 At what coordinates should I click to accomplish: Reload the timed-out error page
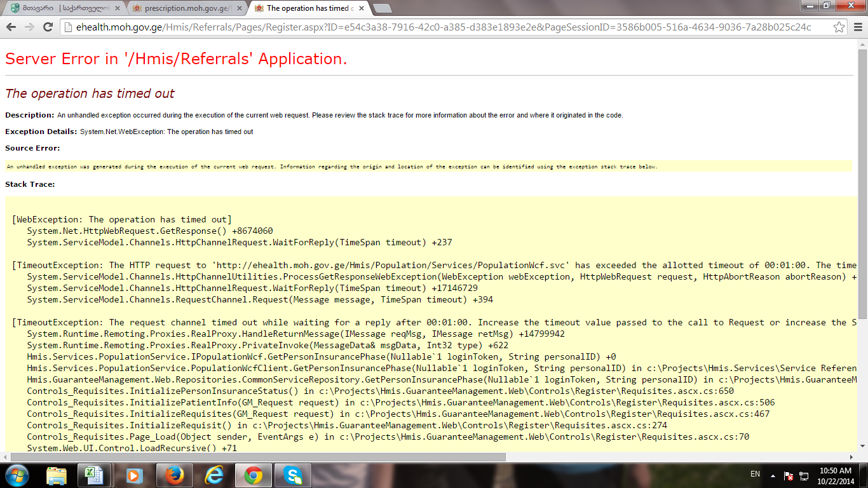48,27
